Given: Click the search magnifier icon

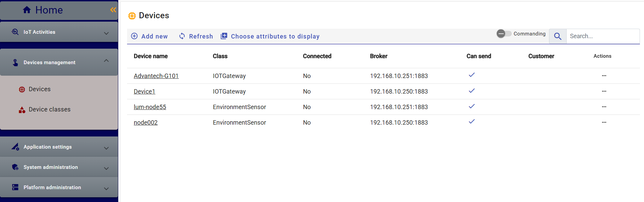Looking at the screenshot, I should [x=558, y=36].
